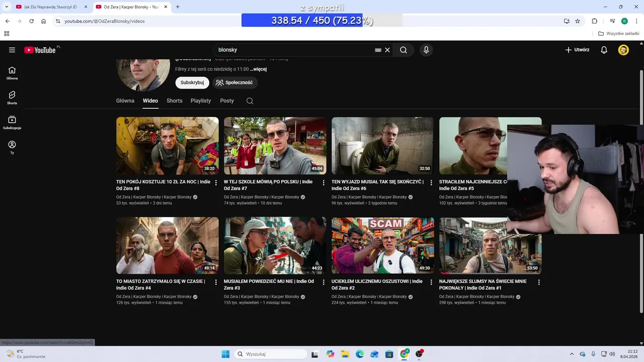This screenshot has width=644, height=362.
Task: Show hidden system tray icons
Action: point(572,354)
